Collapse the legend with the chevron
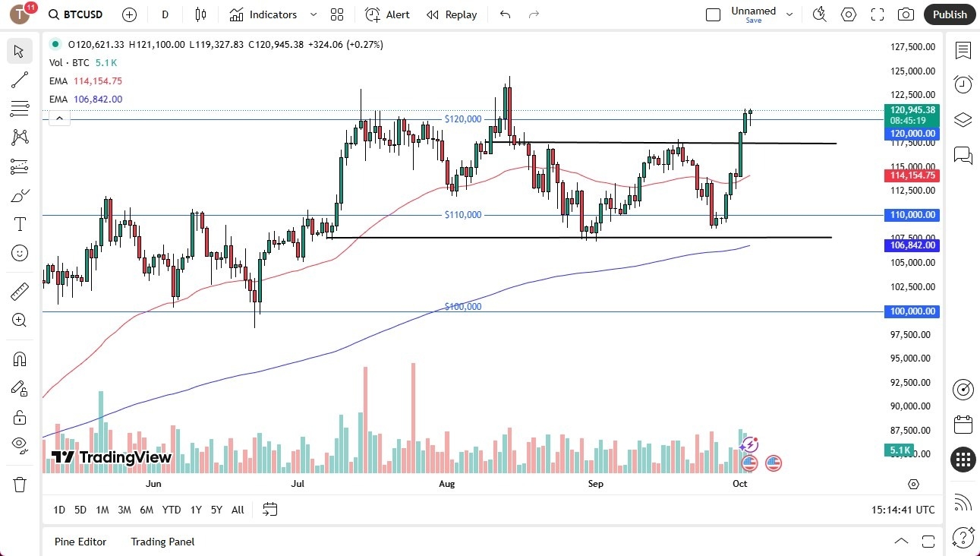 click(x=59, y=118)
